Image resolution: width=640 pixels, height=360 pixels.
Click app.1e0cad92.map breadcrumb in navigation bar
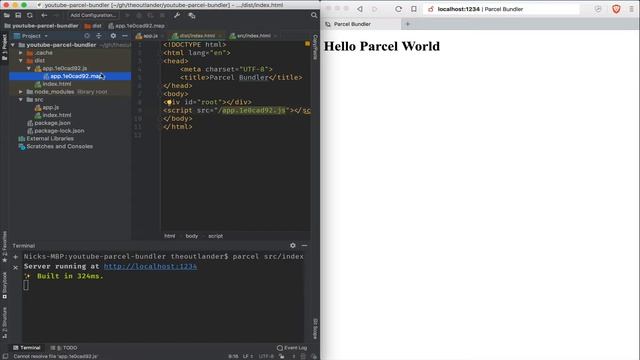point(137,26)
